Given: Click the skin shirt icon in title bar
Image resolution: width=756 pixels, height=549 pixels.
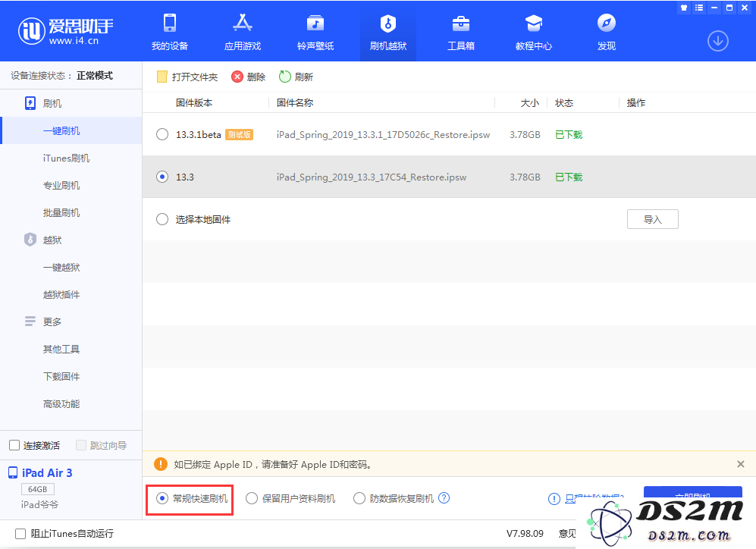Looking at the screenshot, I should click(x=684, y=8).
